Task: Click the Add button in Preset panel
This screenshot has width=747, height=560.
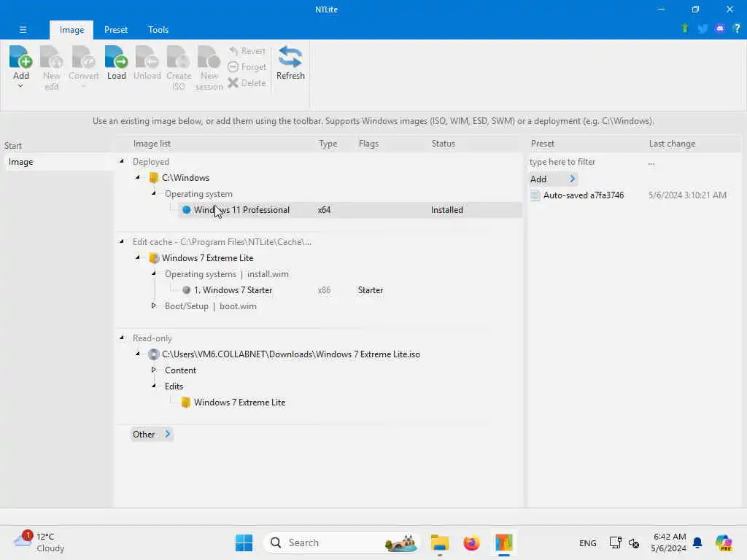Action: point(553,179)
